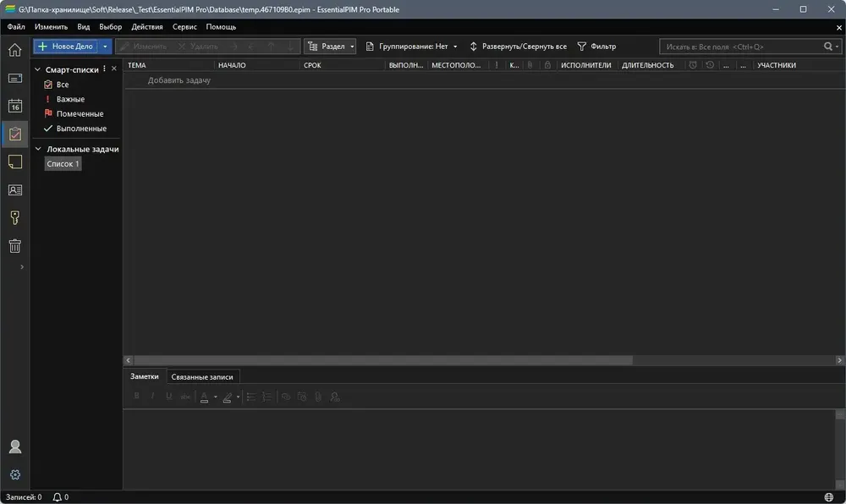Click the notifications bell in status bar
This screenshot has width=846, height=504.
pyautogui.click(x=58, y=497)
